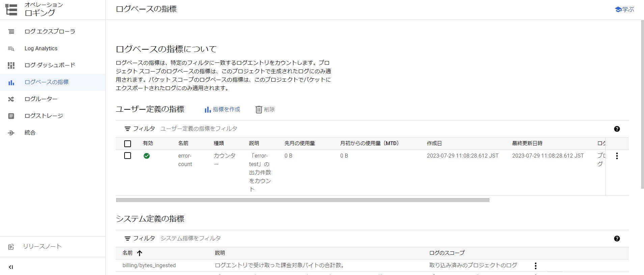Click the システム指標をフィルタ input field
The height and width of the screenshot is (275, 644).
coord(385,238)
